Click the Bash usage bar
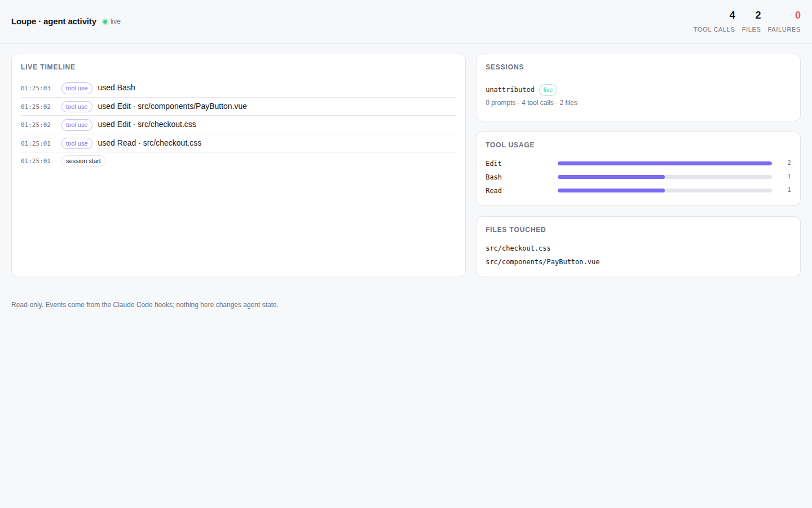Screen dimensions: 812x508 click(665, 177)
